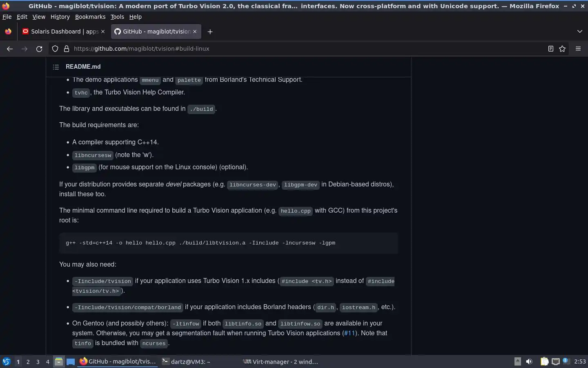Image resolution: width=588 pixels, height=368 pixels.
Task: Reload the current page
Action: pyautogui.click(x=39, y=49)
